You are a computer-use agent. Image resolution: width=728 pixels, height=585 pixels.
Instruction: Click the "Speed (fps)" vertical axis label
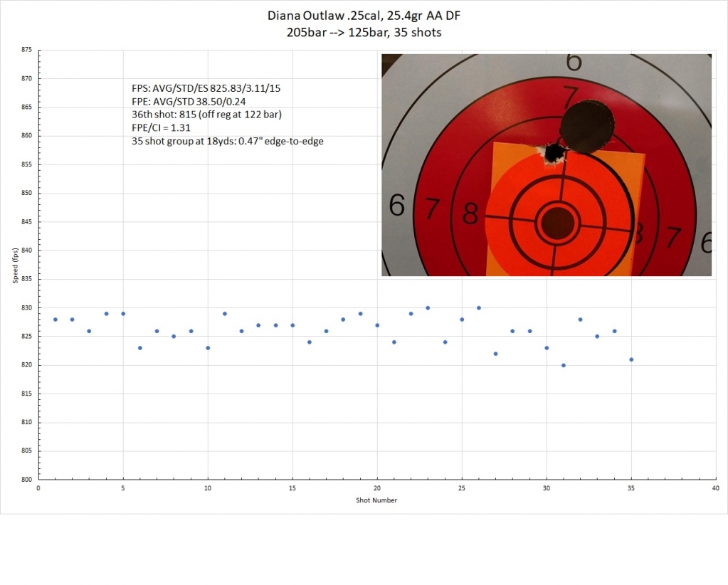(16, 265)
